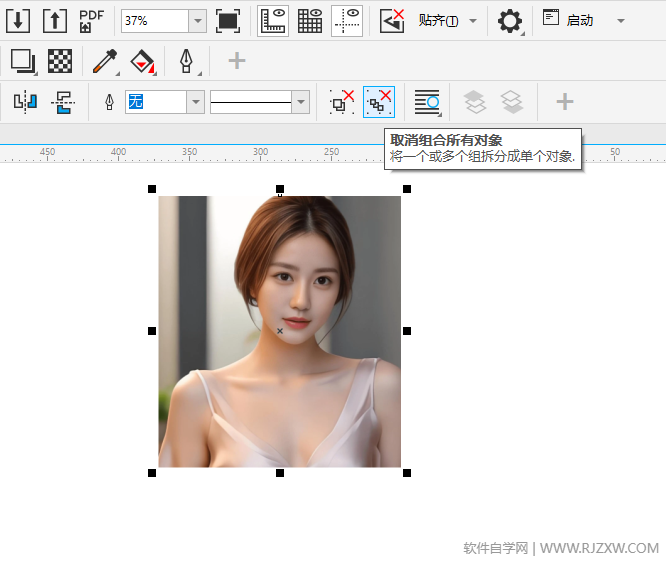Click the bottom-left selection handle

click(152, 473)
